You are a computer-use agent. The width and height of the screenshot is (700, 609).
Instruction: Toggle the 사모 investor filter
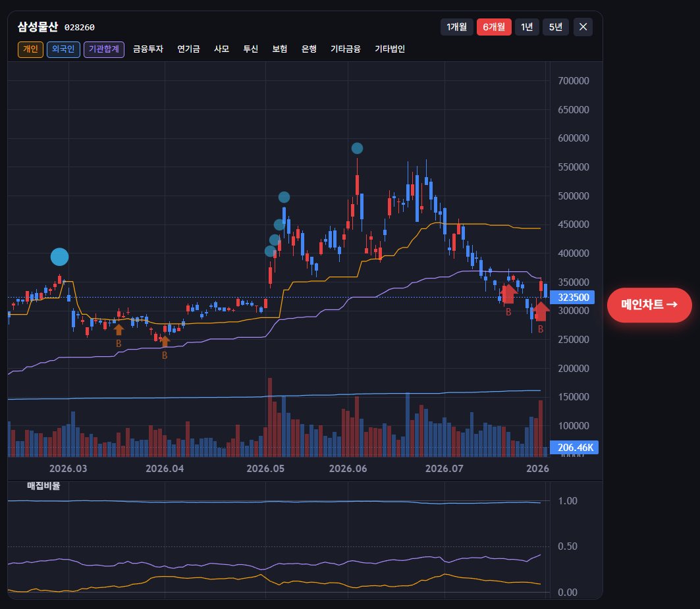pos(221,49)
